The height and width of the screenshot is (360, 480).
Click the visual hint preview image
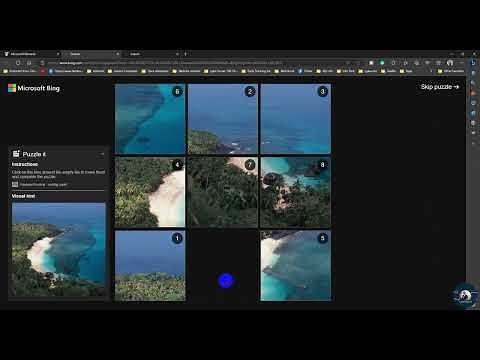[59, 249]
